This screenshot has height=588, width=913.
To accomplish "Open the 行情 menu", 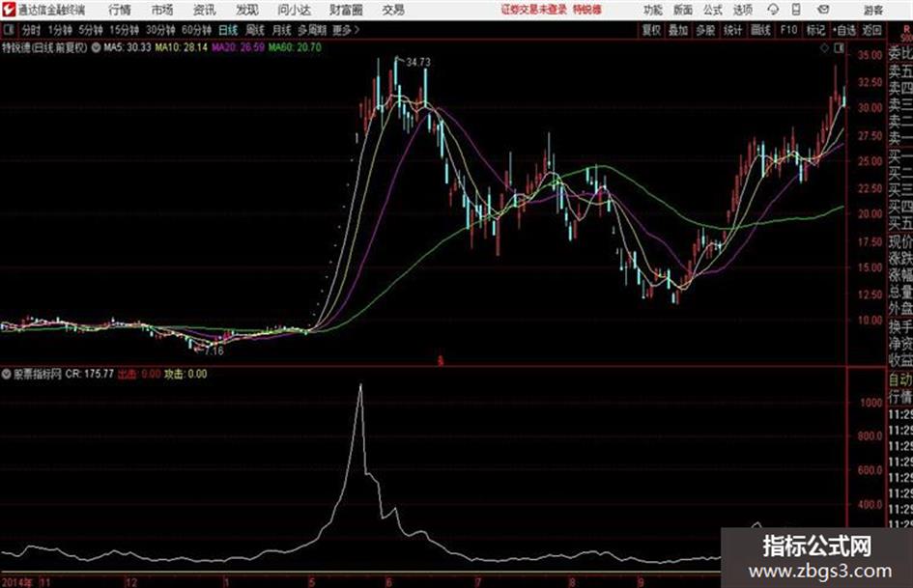I will click(x=120, y=10).
